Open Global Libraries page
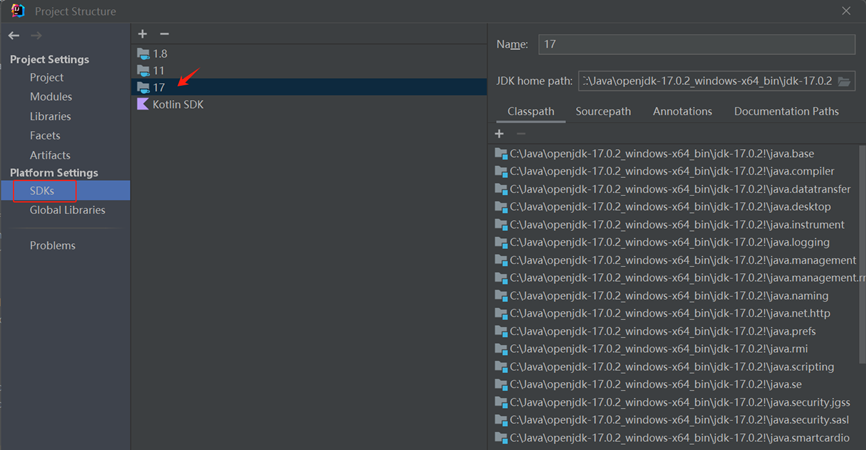The image size is (866, 450). 67,210
